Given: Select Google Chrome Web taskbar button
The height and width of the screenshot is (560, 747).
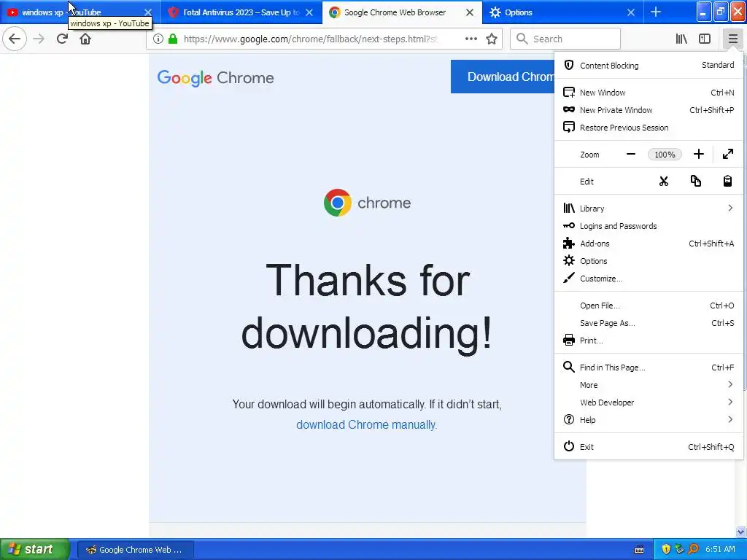Looking at the screenshot, I should (135, 550).
